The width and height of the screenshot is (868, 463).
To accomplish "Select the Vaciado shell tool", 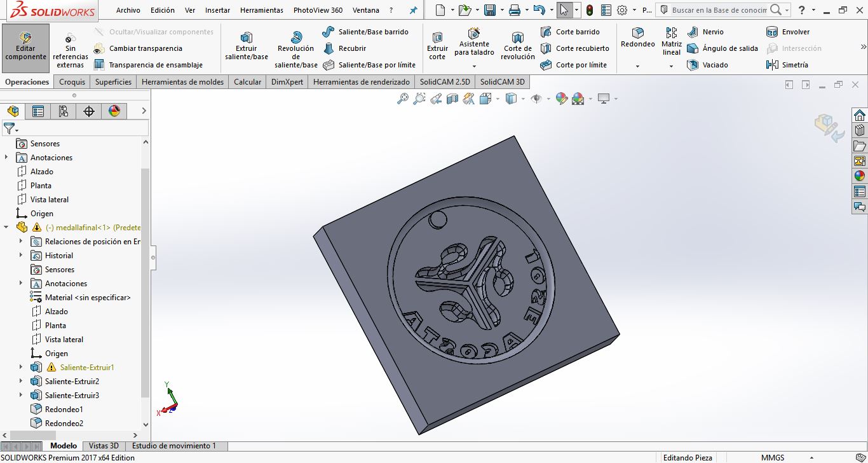I will [x=707, y=65].
